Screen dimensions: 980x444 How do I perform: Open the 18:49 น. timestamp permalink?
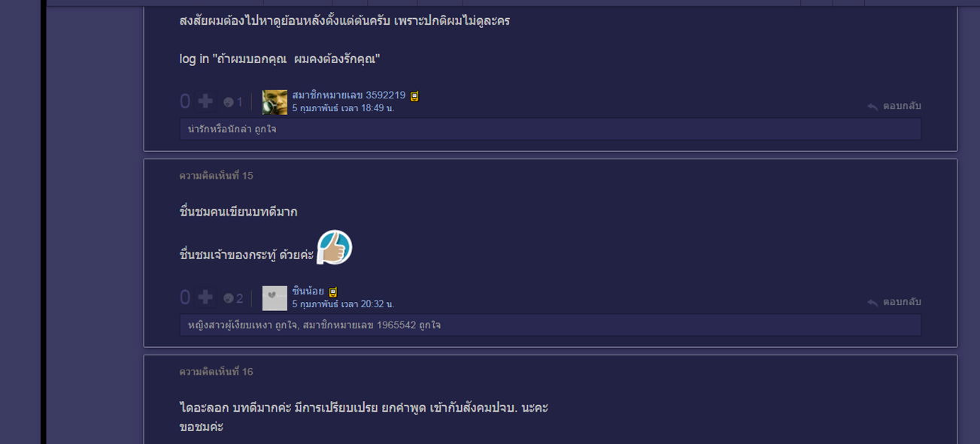pos(343,108)
